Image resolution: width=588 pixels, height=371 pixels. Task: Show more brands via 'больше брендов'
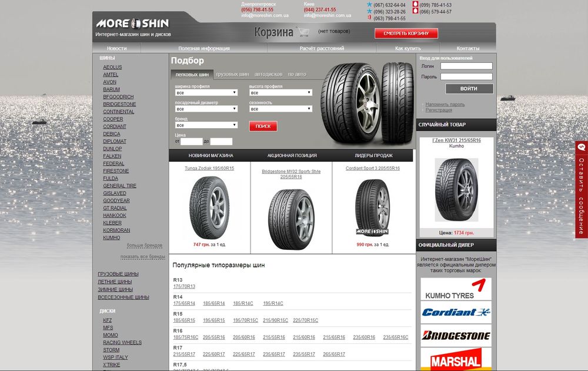click(x=145, y=245)
